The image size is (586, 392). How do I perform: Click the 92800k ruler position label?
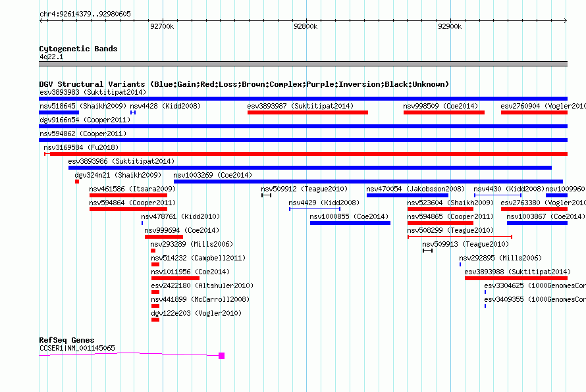coord(306,26)
